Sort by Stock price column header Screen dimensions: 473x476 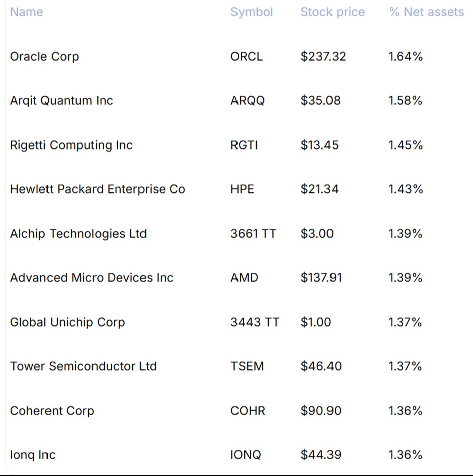(x=333, y=12)
